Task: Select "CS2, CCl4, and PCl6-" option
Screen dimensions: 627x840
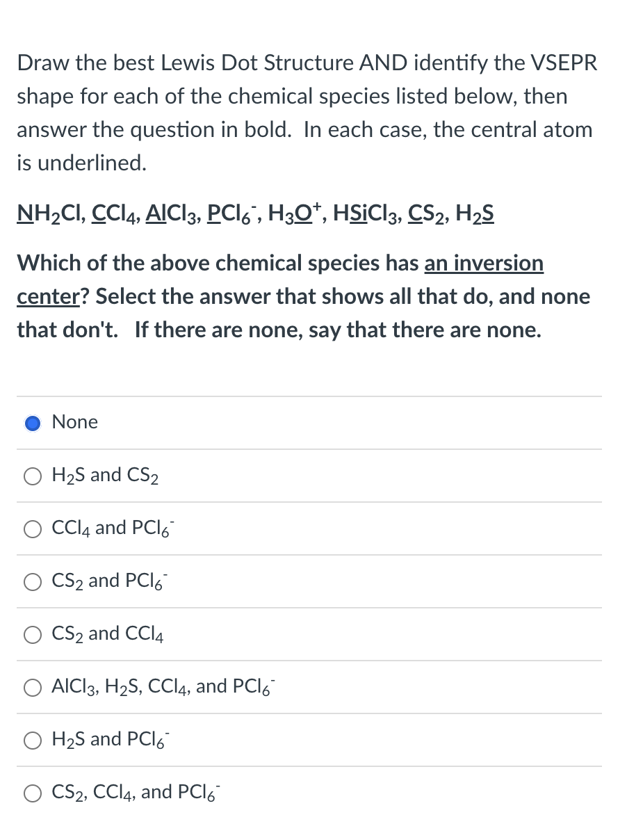Action: point(33,793)
